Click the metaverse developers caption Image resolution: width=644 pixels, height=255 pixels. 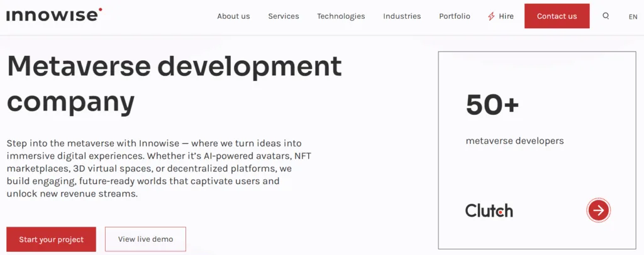(x=514, y=141)
